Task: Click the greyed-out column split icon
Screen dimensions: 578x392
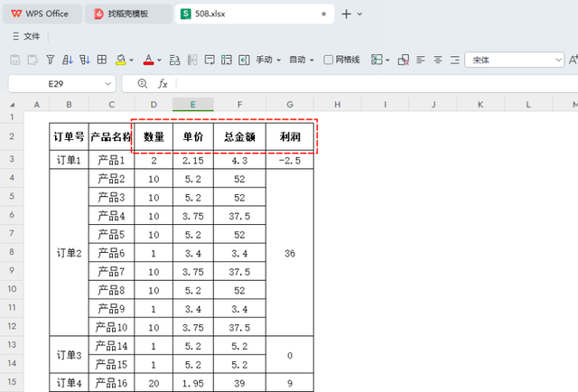Action: tap(192, 60)
